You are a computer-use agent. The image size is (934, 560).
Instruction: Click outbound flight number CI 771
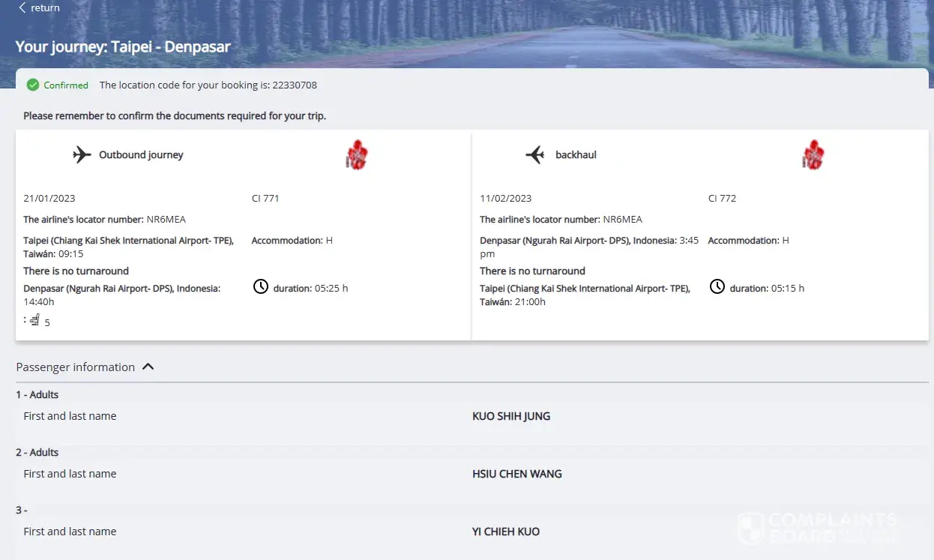265,199
